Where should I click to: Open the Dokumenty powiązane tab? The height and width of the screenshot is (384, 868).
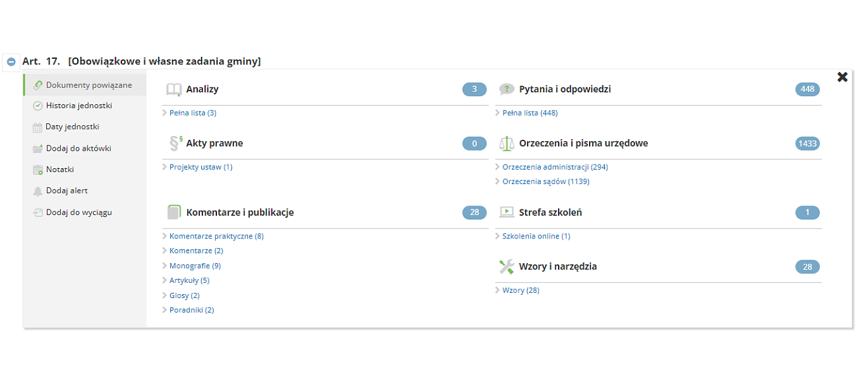(x=89, y=85)
